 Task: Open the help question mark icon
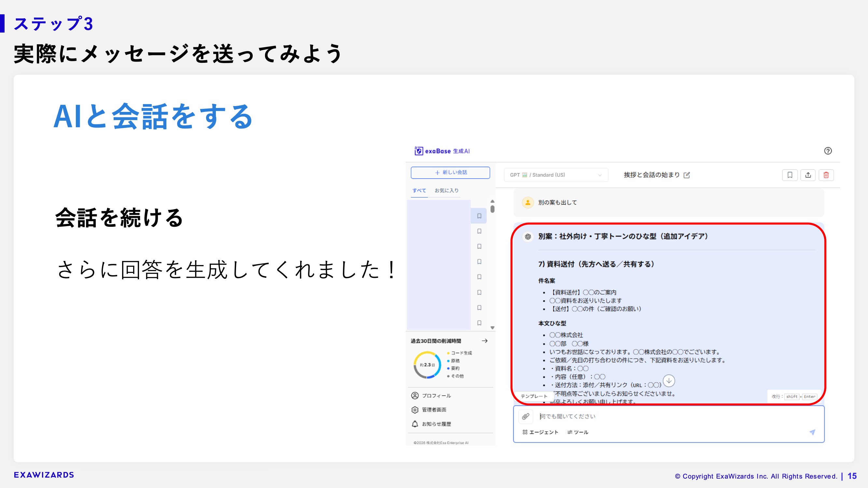(828, 151)
